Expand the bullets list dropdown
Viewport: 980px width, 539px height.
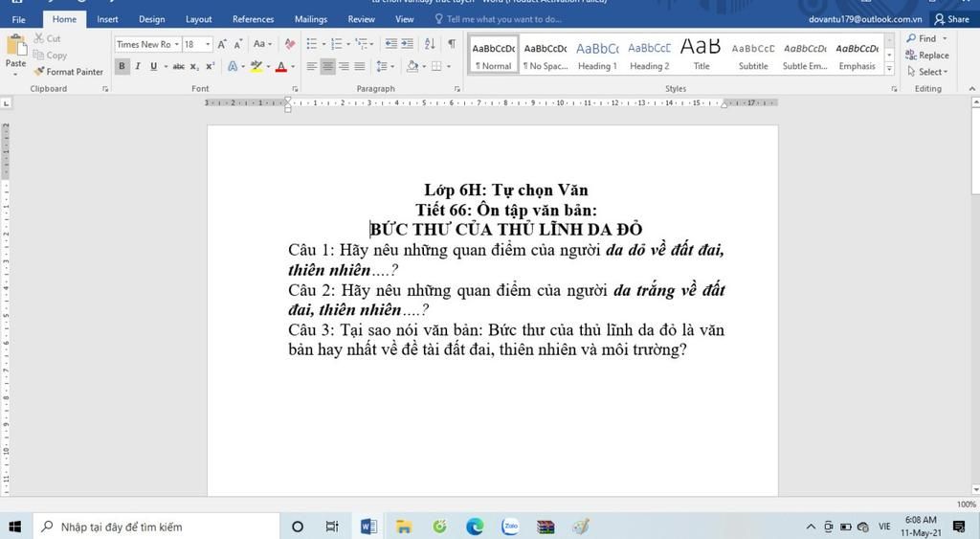pos(323,44)
